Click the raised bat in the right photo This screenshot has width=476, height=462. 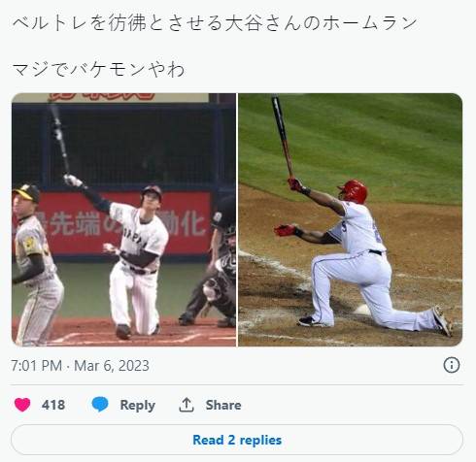coord(282,136)
